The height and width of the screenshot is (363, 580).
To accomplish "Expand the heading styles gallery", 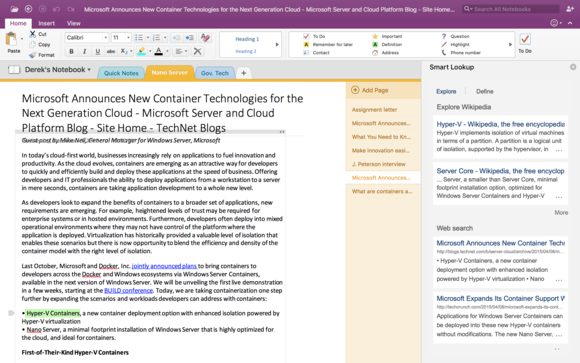I will [277, 44].
